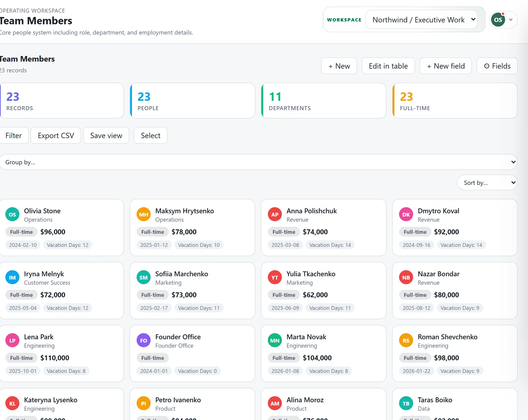Click the 23 Full-time summary card
Image resolution: width=528 pixels, height=420 pixels.
[x=455, y=101]
